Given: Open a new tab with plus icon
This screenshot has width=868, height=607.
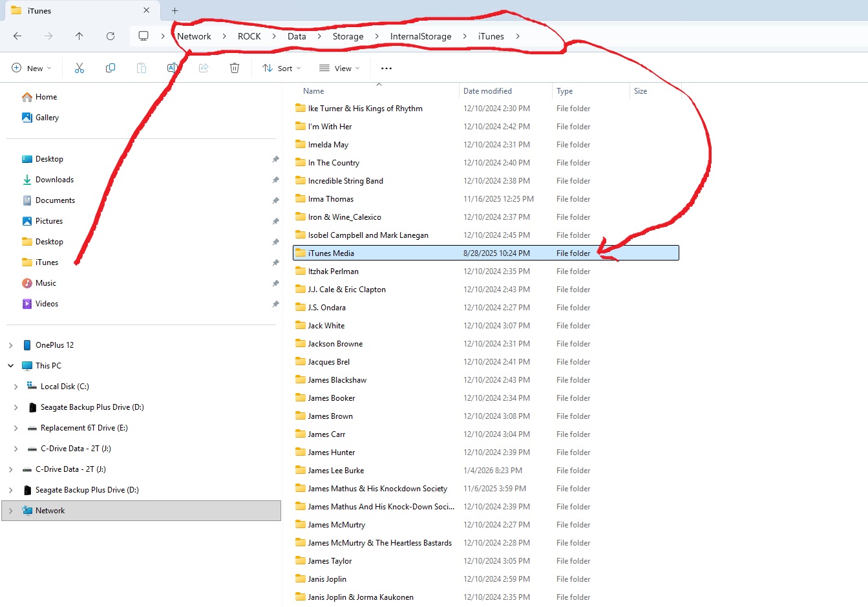Looking at the screenshot, I should 175,11.
